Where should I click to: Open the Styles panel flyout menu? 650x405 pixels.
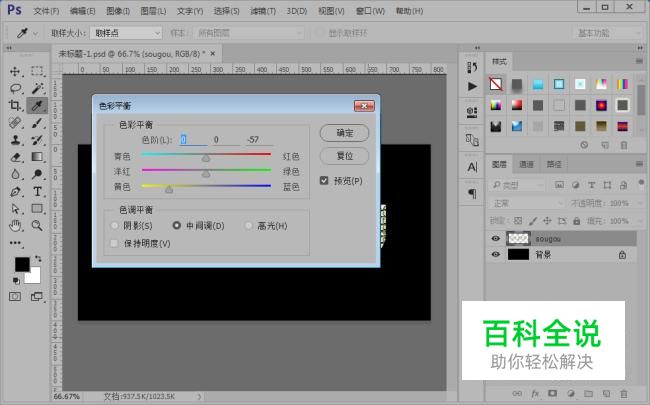(639, 61)
